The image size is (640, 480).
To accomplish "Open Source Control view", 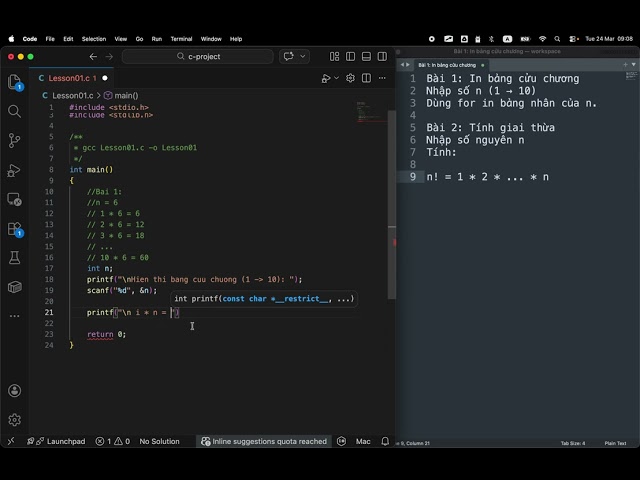I will [x=15, y=141].
